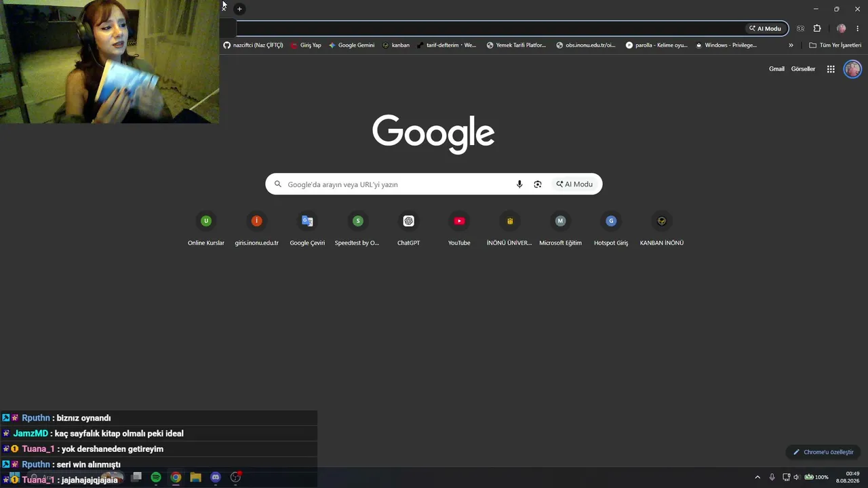Screen dimensions: 868x488
Task: Open Spotify from the taskbar
Action: (156, 477)
